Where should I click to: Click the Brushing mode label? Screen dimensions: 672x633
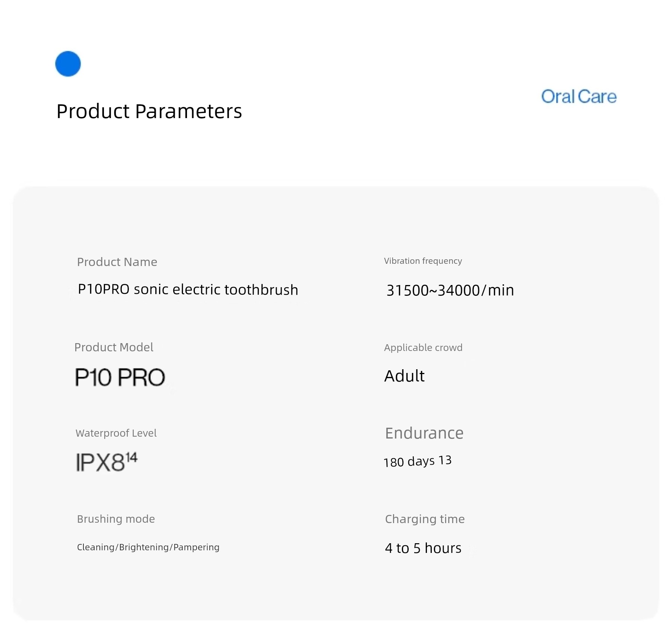click(x=116, y=519)
